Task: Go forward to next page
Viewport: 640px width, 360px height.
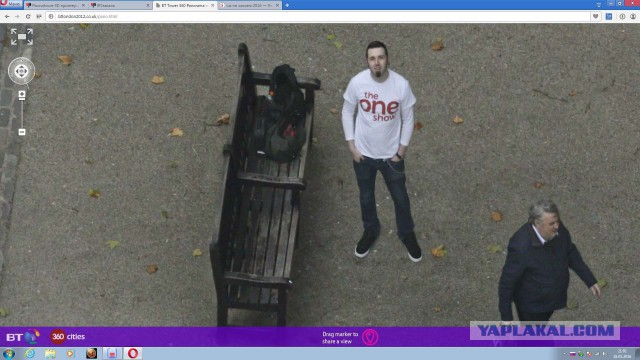Action: coord(17,16)
